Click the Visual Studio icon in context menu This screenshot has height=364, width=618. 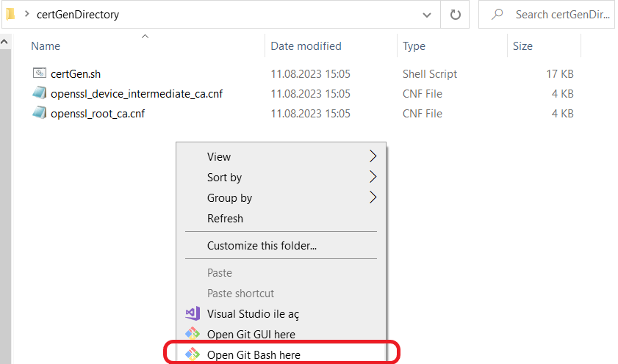tap(193, 313)
